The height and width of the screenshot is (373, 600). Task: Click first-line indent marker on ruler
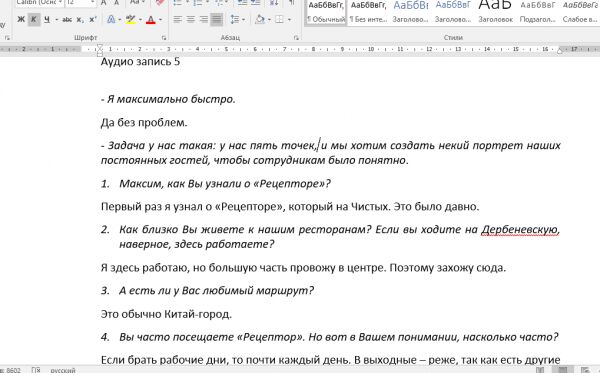click(100, 47)
